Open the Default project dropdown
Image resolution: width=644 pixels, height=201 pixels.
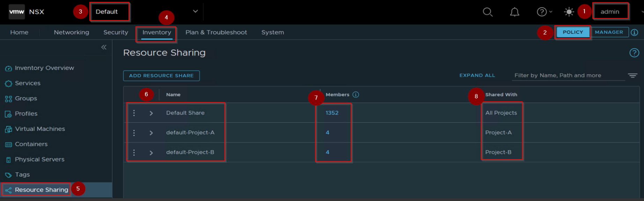(195, 12)
